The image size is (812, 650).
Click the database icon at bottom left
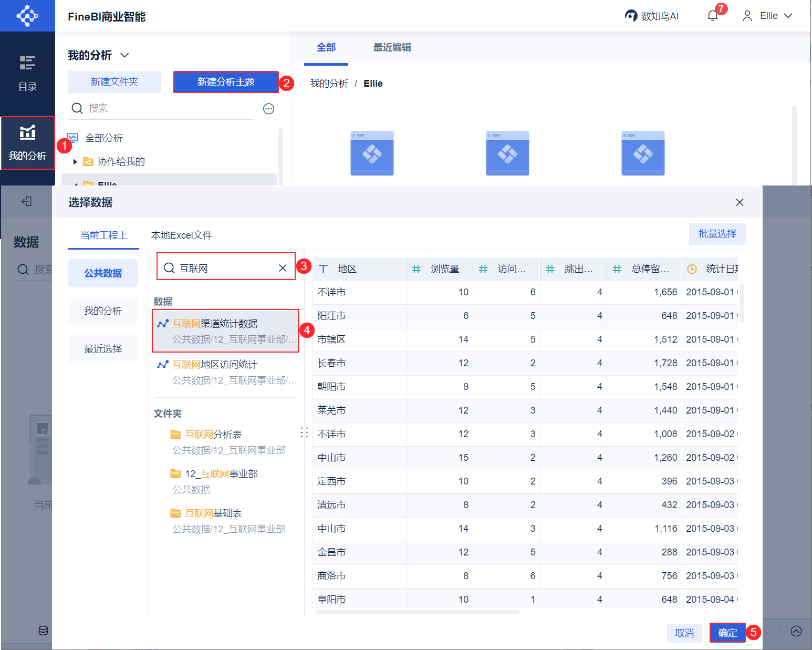[44, 631]
